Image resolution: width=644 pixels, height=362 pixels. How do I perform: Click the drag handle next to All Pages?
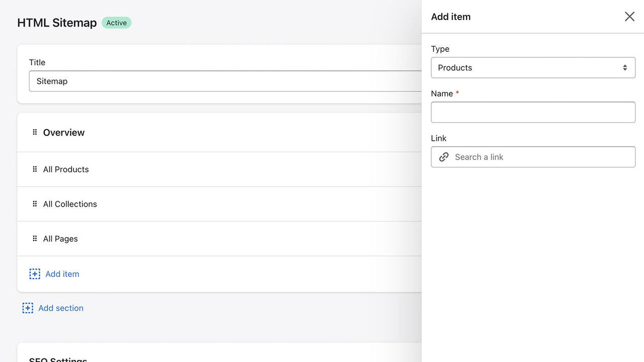coord(34,239)
